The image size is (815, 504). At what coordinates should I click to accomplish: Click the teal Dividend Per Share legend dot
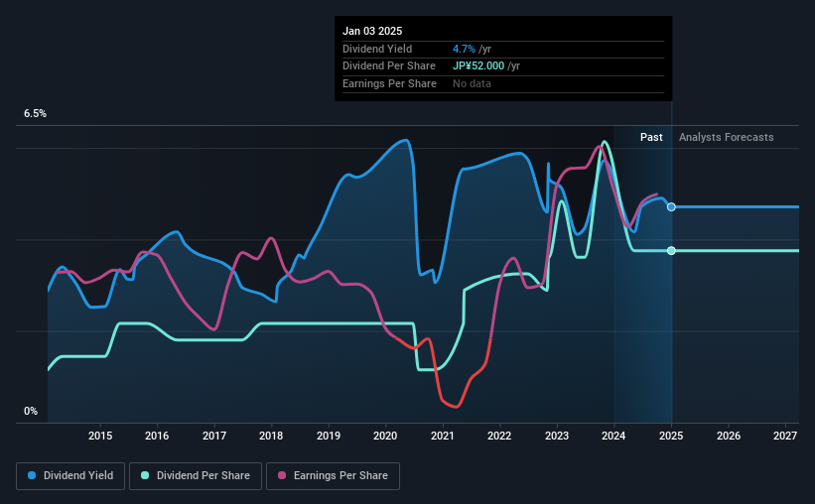(145, 475)
